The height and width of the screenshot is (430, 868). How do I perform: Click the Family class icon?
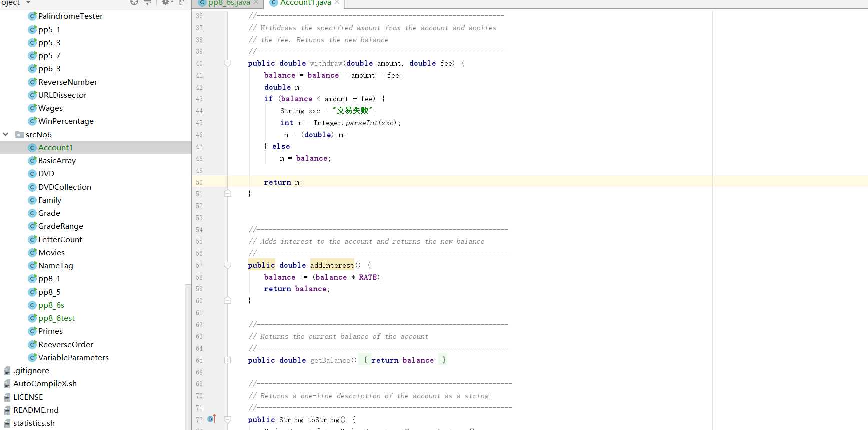click(32, 200)
